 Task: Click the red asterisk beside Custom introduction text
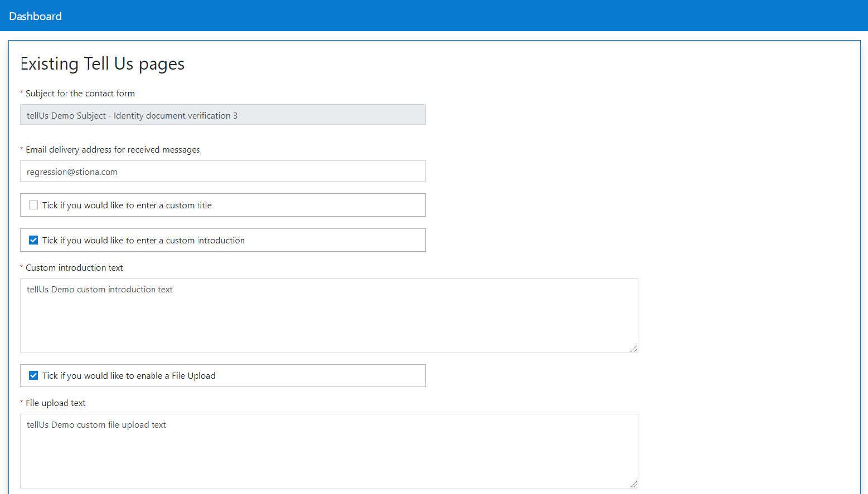click(22, 267)
